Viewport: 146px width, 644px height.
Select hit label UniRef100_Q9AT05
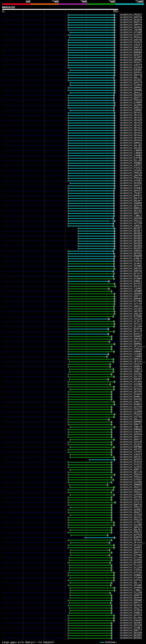(131, 48)
